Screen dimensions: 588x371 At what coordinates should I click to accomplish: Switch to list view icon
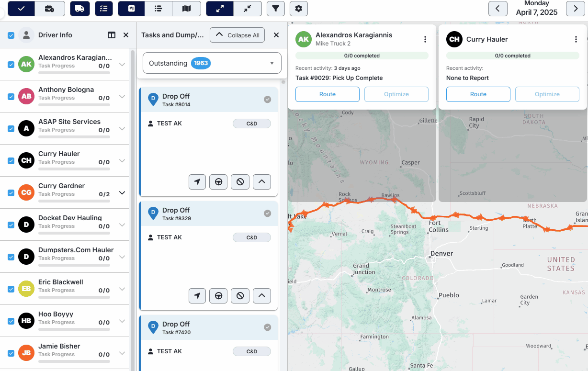tap(159, 8)
